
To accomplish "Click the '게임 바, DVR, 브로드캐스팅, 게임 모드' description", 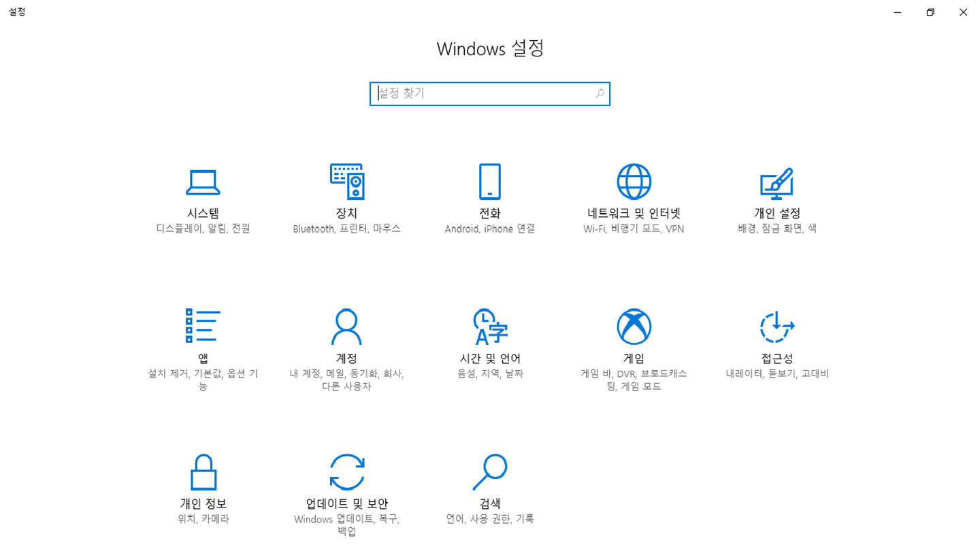I will pyautogui.click(x=634, y=380).
